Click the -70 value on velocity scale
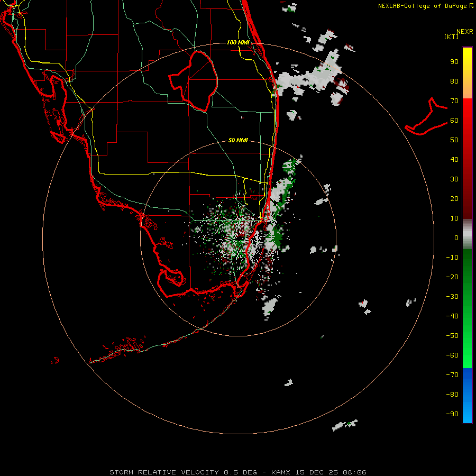The width and height of the screenshot is (476, 476). (x=452, y=375)
